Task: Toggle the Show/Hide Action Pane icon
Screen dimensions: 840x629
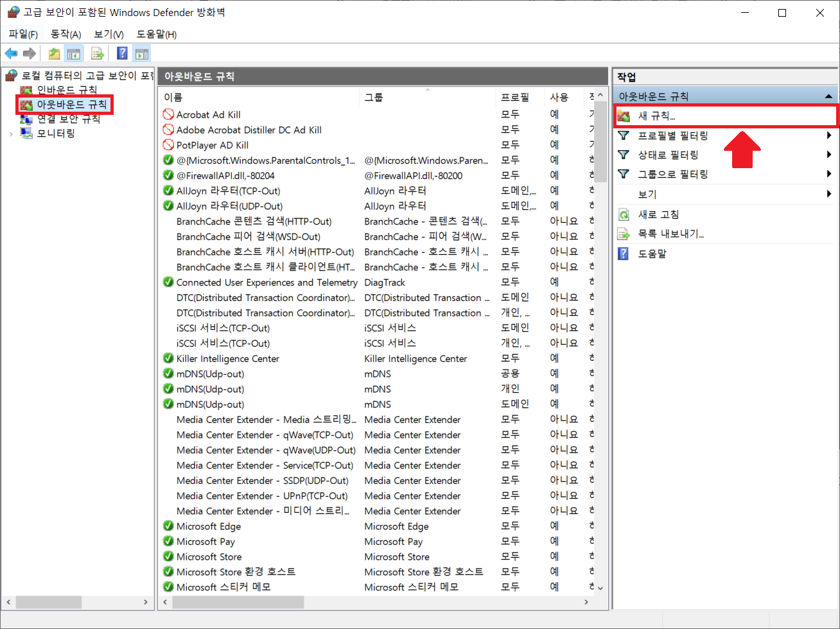Action: click(142, 54)
